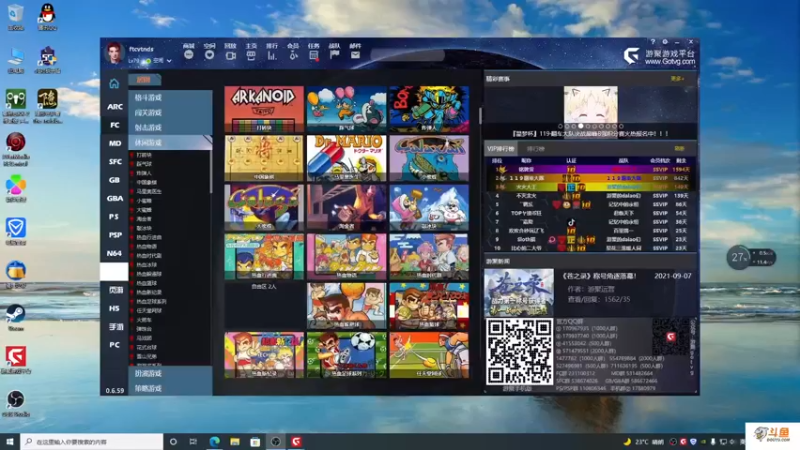
Task: Open Task View on the taskbar
Action: (193, 441)
